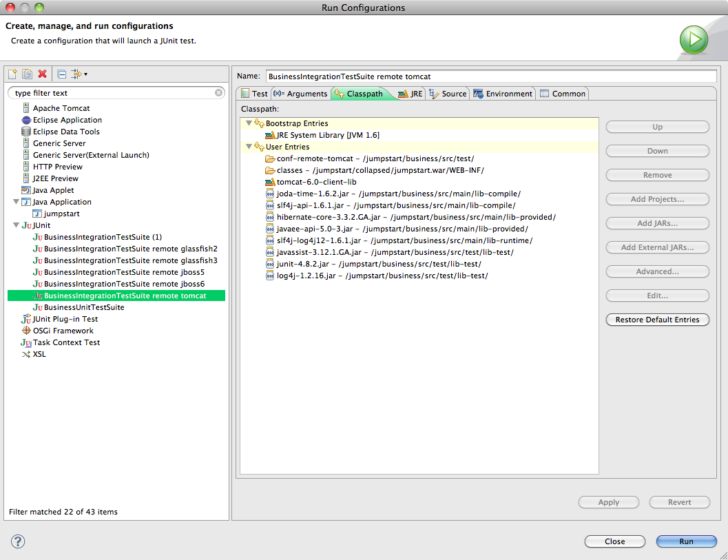Click the Name input field
Screen dimensions: 728x560
491,76
